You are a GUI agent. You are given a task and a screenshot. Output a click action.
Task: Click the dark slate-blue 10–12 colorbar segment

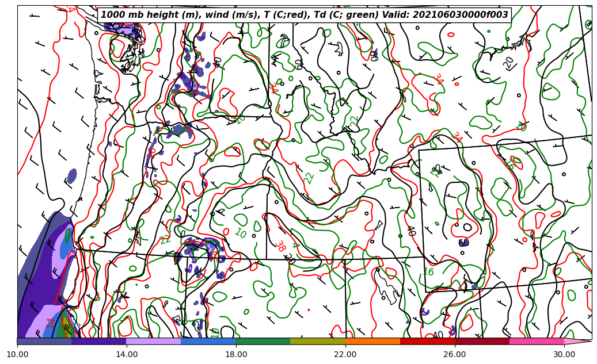coord(44,341)
